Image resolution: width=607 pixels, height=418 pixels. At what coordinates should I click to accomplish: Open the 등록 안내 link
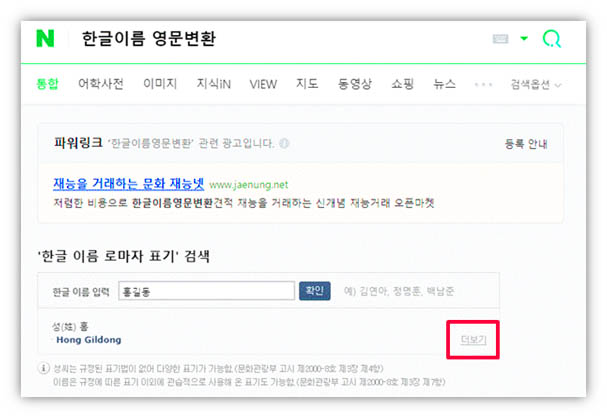[526, 144]
